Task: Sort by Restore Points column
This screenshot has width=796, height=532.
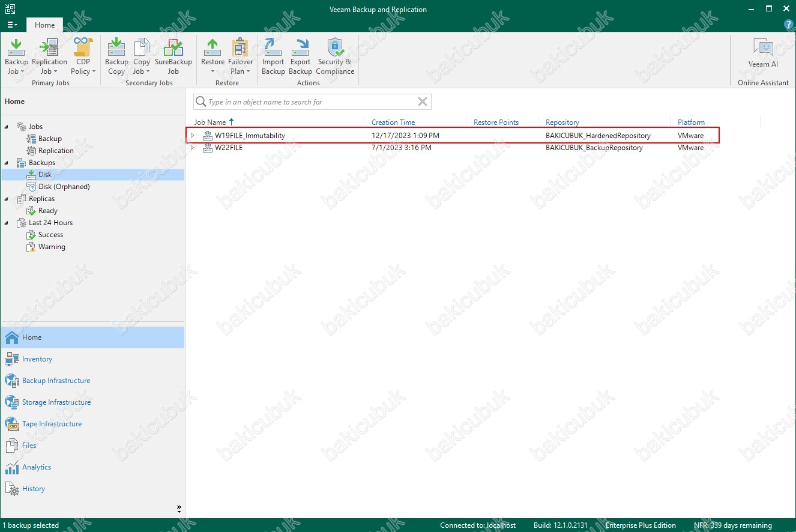Action: tap(496, 122)
